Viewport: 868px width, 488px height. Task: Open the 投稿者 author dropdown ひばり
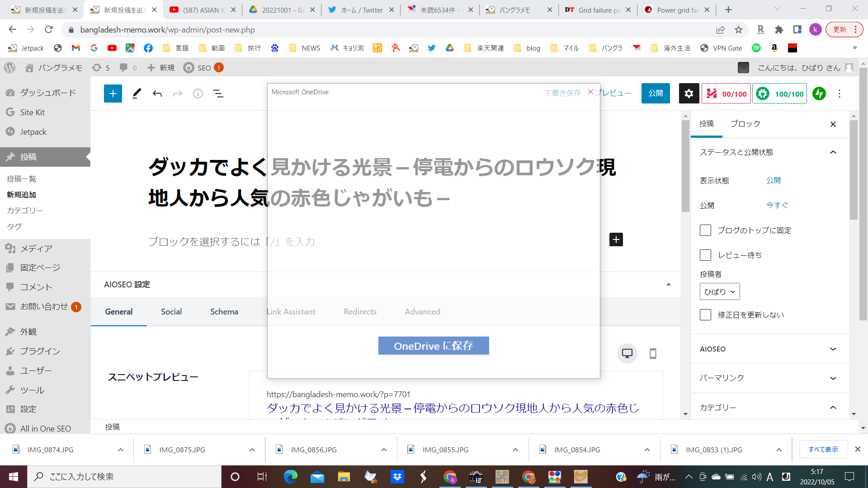720,292
